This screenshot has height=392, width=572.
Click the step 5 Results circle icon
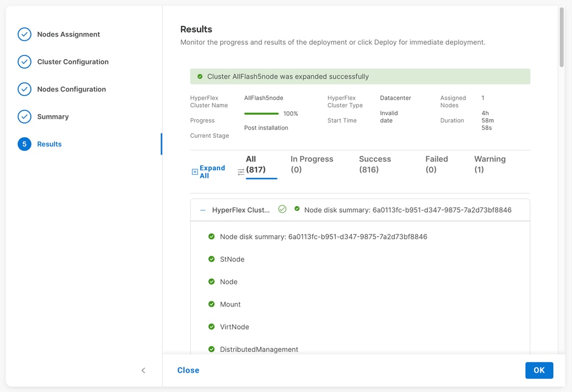point(24,144)
